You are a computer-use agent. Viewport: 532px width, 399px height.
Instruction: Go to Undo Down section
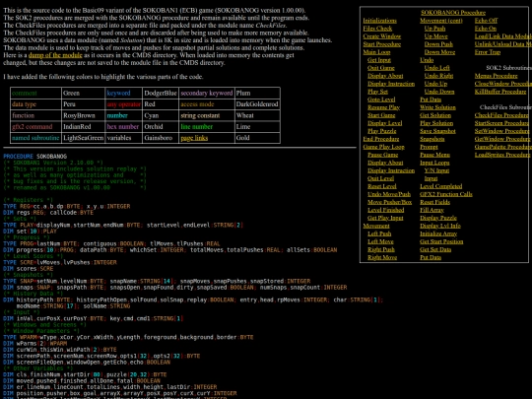tap(439, 92)
